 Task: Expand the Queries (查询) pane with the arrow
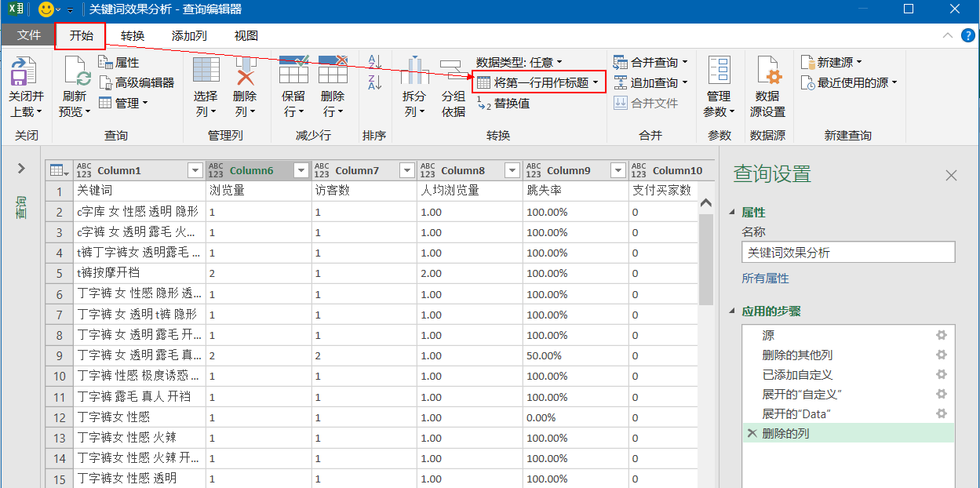click(x=21, y=169)
